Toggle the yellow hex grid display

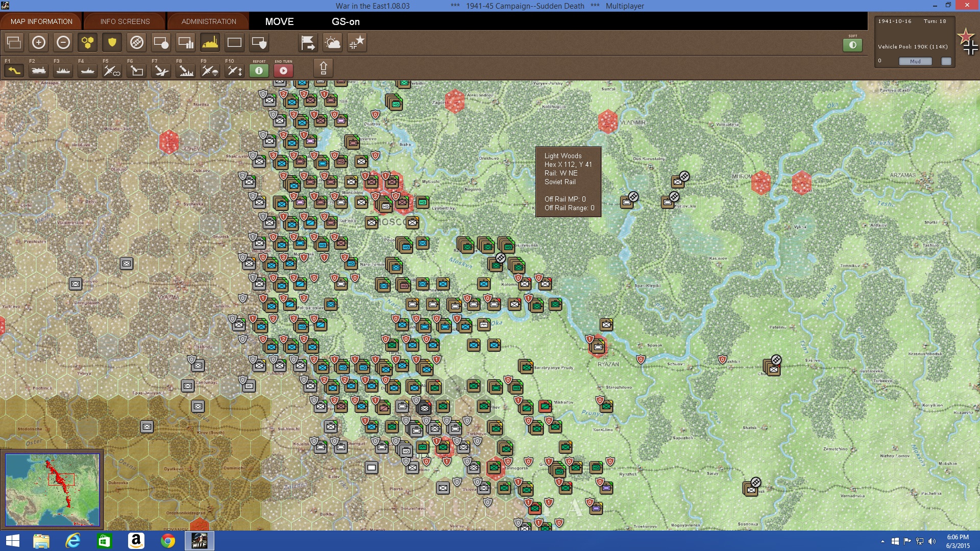[87, 42]
